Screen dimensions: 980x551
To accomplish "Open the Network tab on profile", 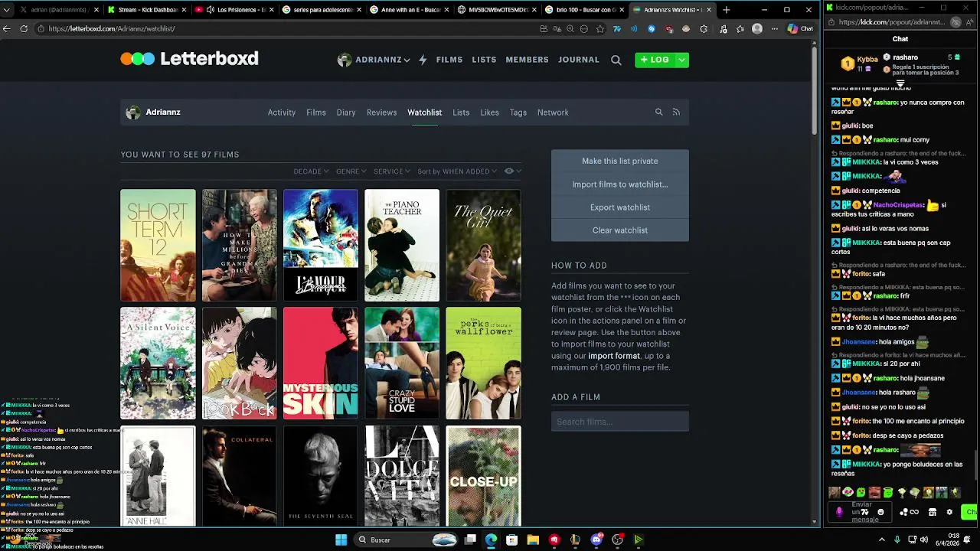I will (x=553, y=112).
